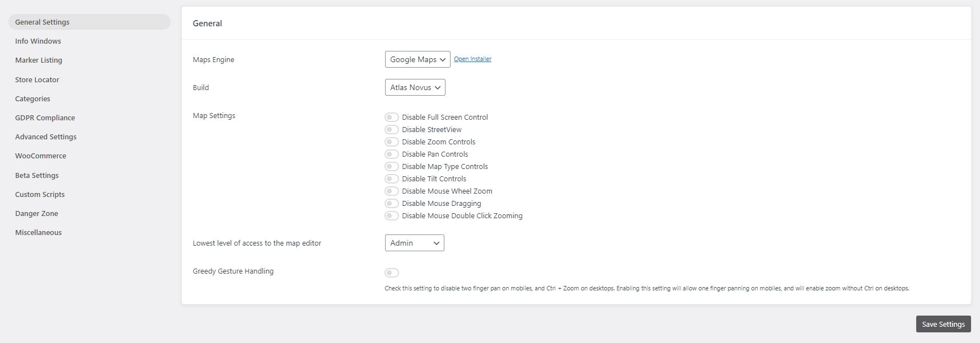Toggle Disable Mouse Double Click Zooming switch
The height and width of the screenshot is (343, 980).
[392, 215]
